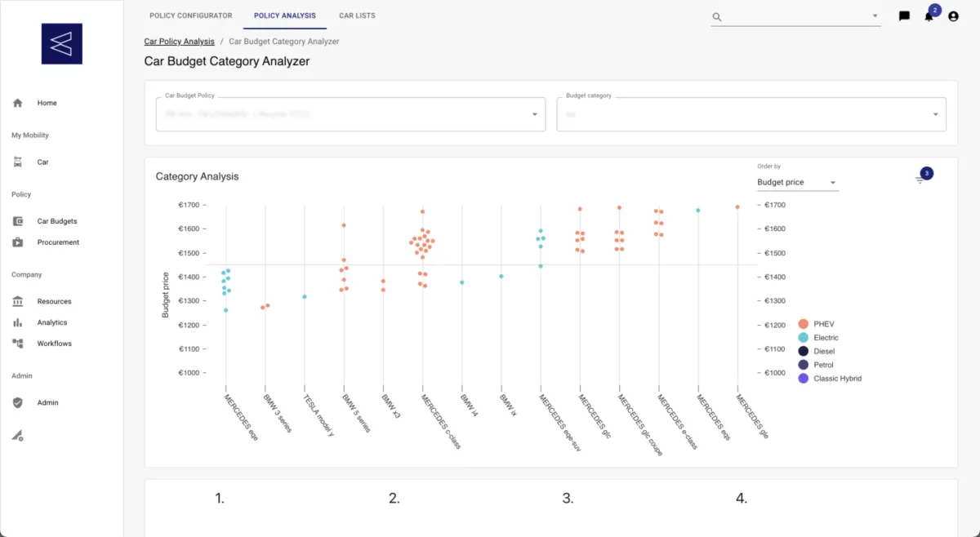Follow the Car Policy Analysis breadcrumb link
Image resolution: width=980 pixels, height=537 pixels.
point(179,41)
